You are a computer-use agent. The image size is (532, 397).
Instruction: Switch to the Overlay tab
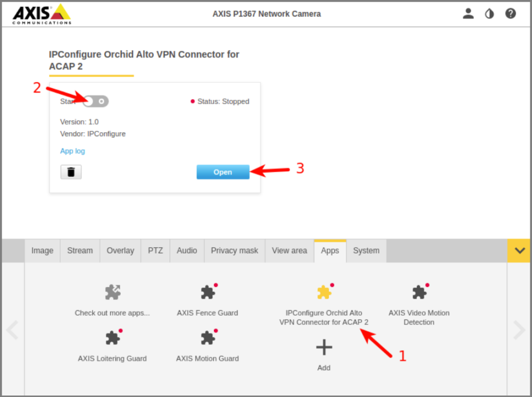point(120,250)
